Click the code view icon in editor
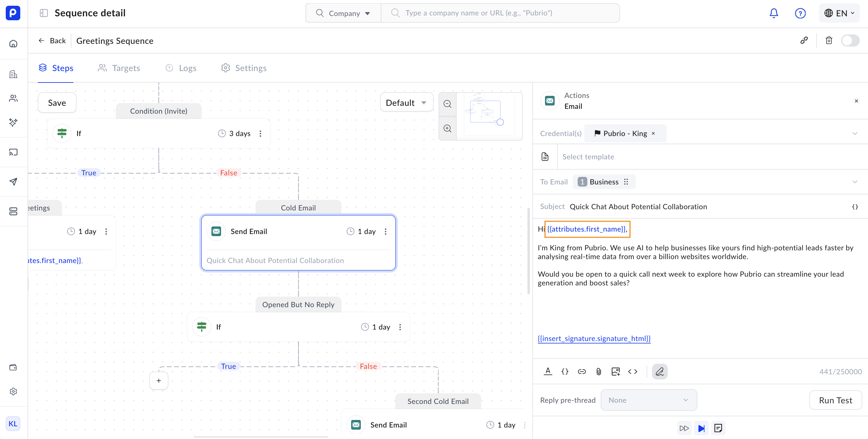 [x=632, y=371]
